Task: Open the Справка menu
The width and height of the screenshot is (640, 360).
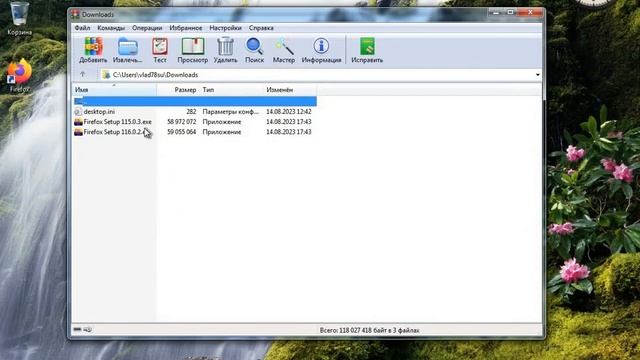Action: pos(261,28)
